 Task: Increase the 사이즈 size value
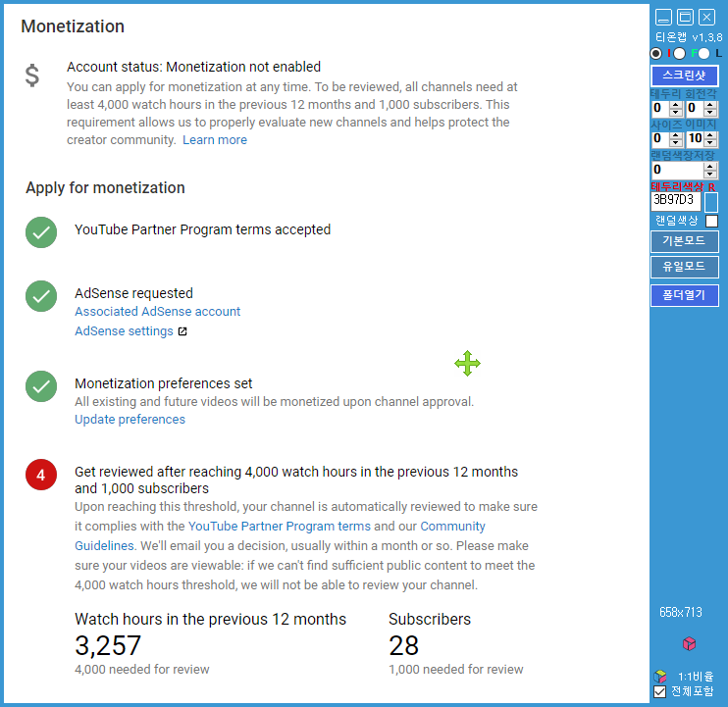676,135
